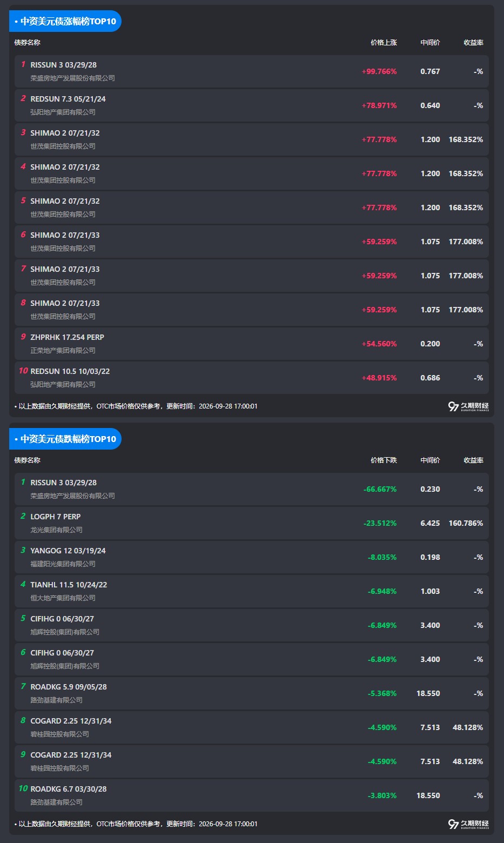
Task: Click ROADKG 6.7 03/30/28 bond name
Action: coord(69,789)
